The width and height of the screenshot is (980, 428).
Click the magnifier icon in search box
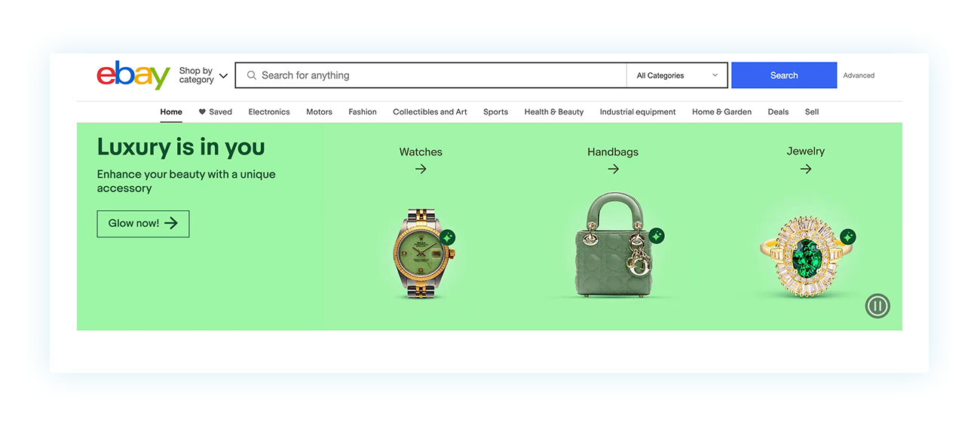[x=252, y=75]
